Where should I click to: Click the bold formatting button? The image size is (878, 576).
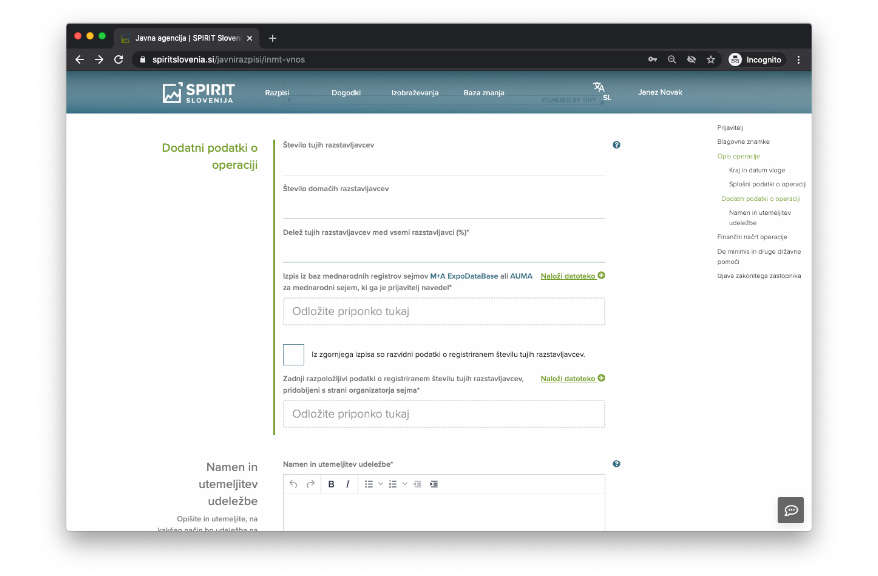pyautogui.click(x=331, y=484)
